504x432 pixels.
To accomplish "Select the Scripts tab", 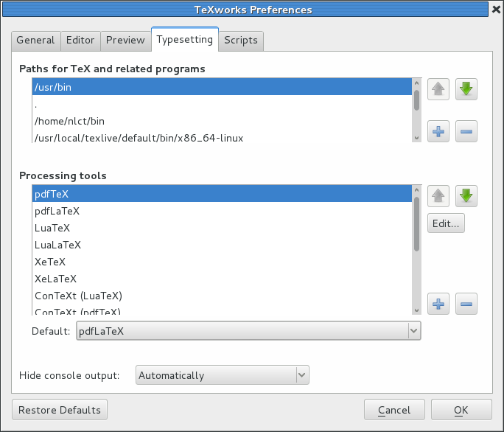I will pyautogui.click(x=241, y=41).
